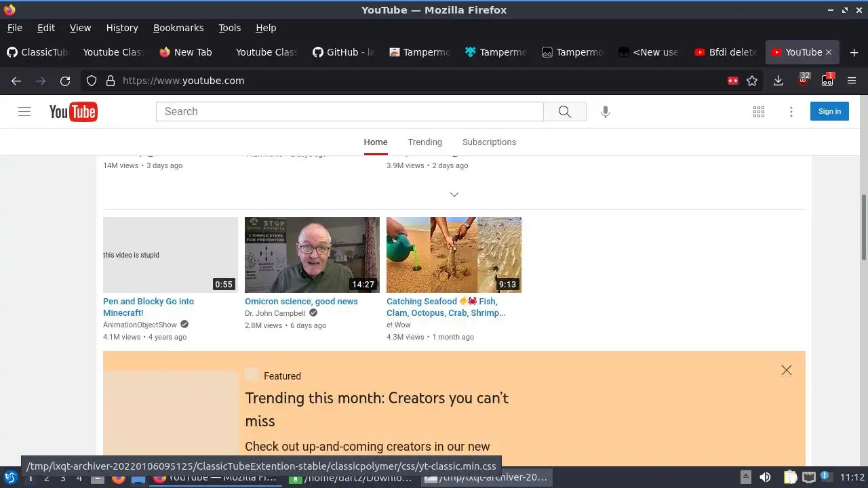The width and height of the screenshot is (868, 488).
Task: Click the red page-action icon in address bar
Action: tap(732, 81)
